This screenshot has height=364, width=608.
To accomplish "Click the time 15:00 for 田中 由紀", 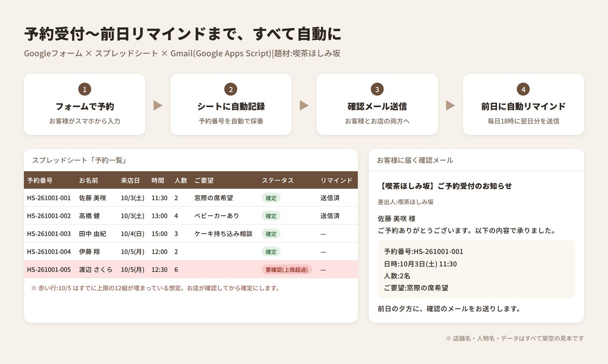I will point(159,234).
